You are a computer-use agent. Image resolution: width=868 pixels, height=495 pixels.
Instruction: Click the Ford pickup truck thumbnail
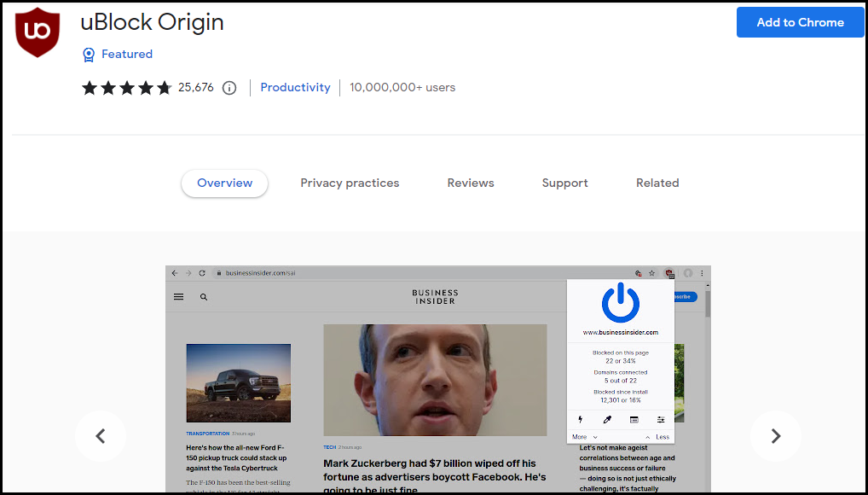click(239, 383)
